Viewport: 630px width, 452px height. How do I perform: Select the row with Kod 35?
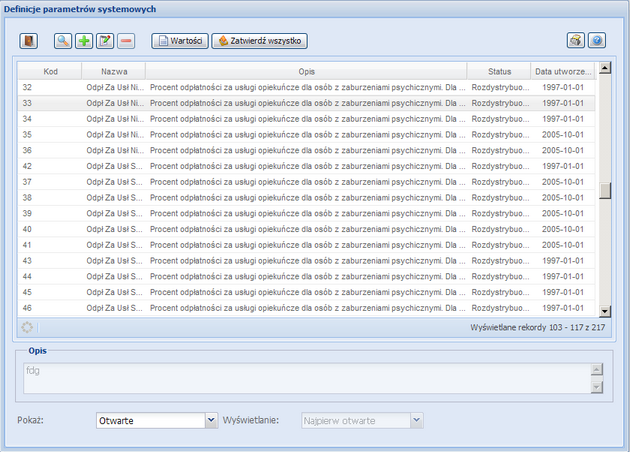(x=306, y=135)
